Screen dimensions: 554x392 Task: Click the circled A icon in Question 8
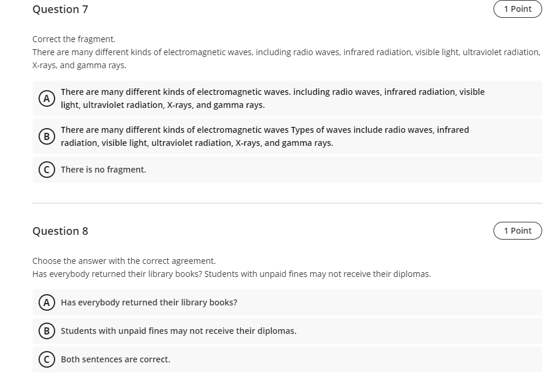[47, 302]
